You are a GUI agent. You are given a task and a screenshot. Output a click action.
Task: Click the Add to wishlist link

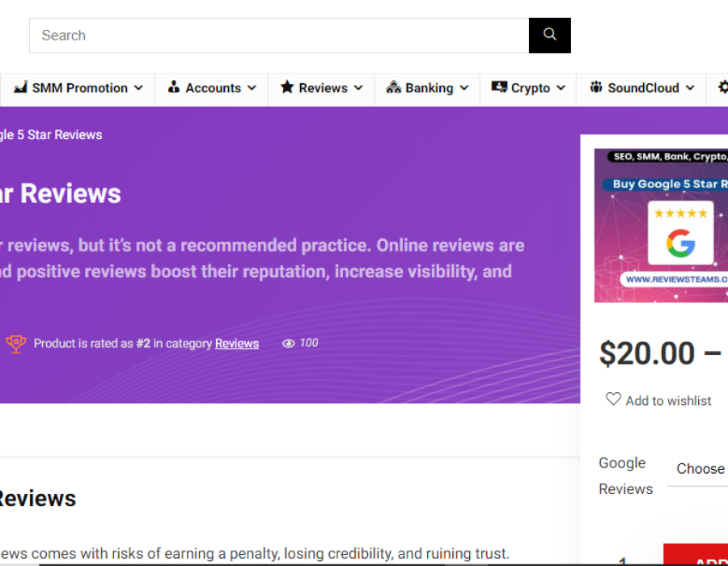tap(668, 401)
